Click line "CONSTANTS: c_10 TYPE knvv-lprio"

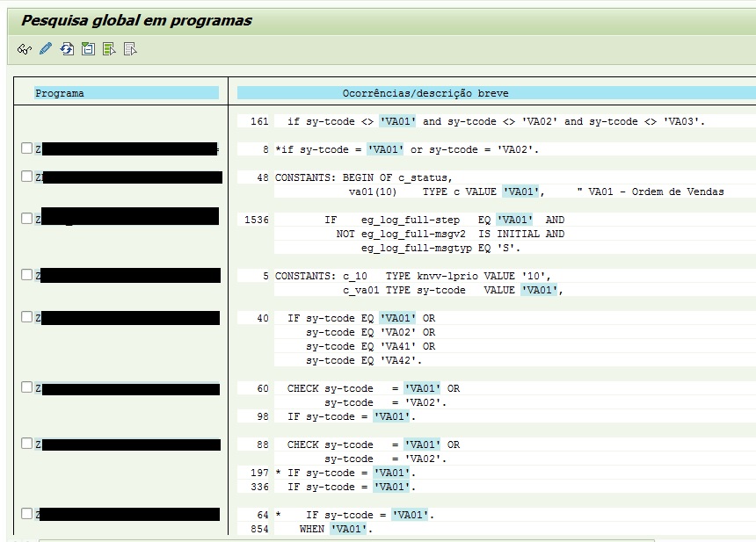(x=412, y=276)
